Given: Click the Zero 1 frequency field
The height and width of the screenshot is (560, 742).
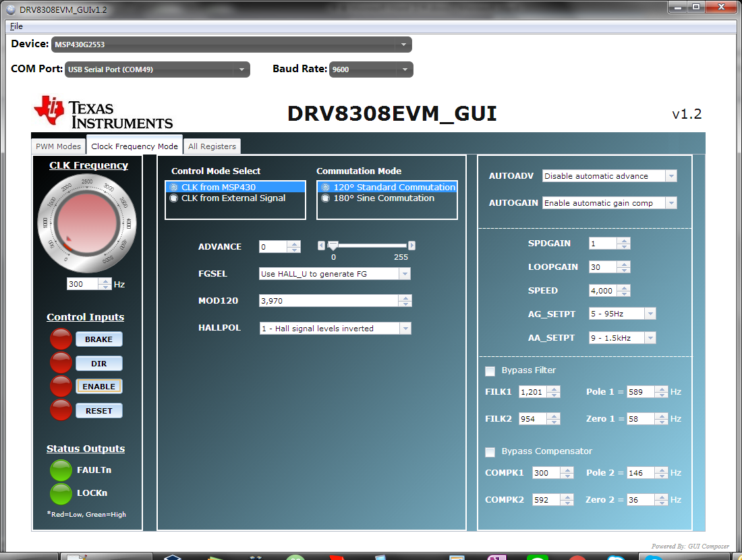Looking at the screenshot, I should point(641,419).
